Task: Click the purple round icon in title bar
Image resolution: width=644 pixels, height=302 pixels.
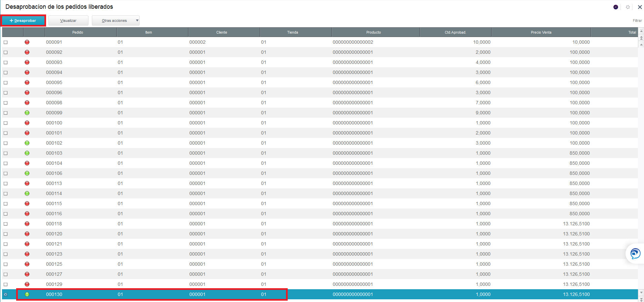Action: point(616,7)
